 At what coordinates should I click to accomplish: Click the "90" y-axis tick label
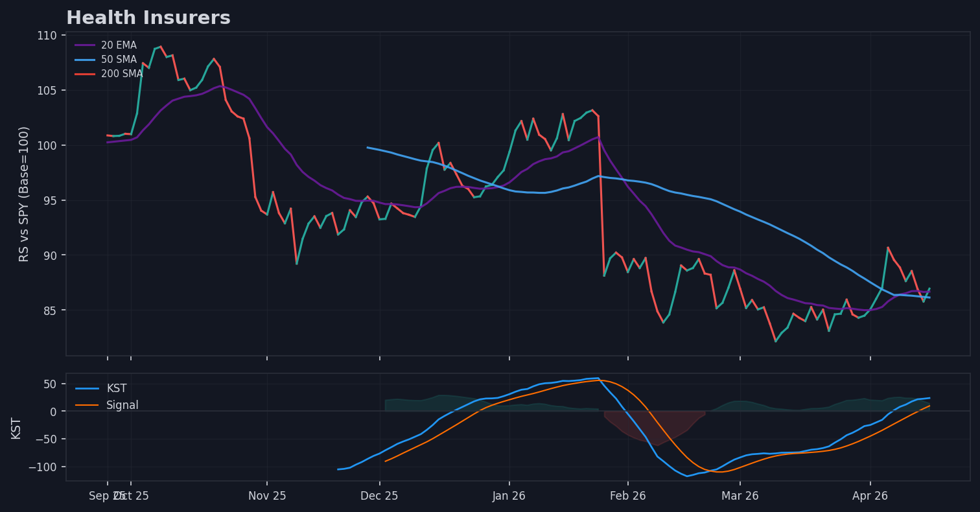(x=51, y=255)
